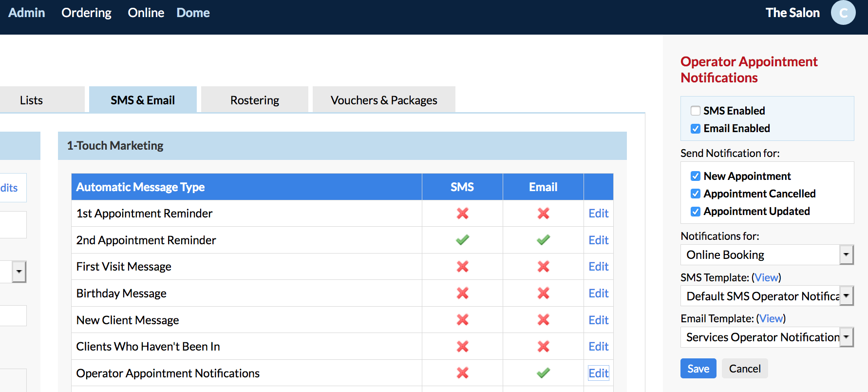Open the Notifications for Online Booking dropdown
The width and height of the screenshot is (868, 392).
(x=767, y=255)
